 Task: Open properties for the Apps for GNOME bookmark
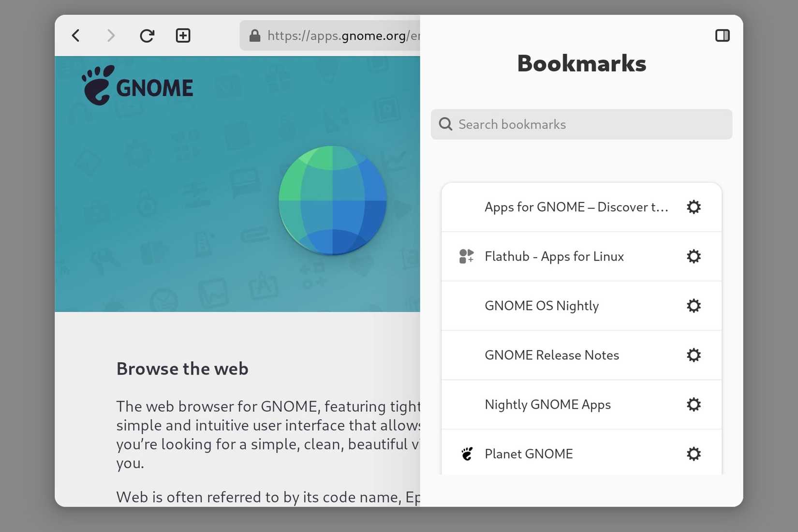coord(694,207)
